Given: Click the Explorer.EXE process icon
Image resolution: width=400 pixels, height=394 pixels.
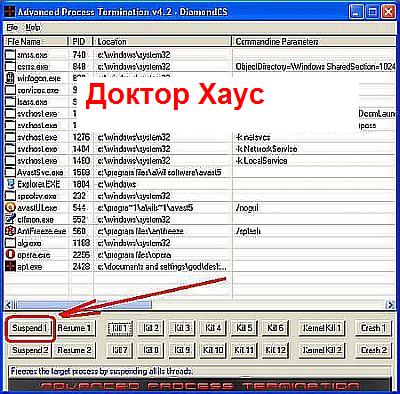Looking at the screenshot, I should coord(10,184).
